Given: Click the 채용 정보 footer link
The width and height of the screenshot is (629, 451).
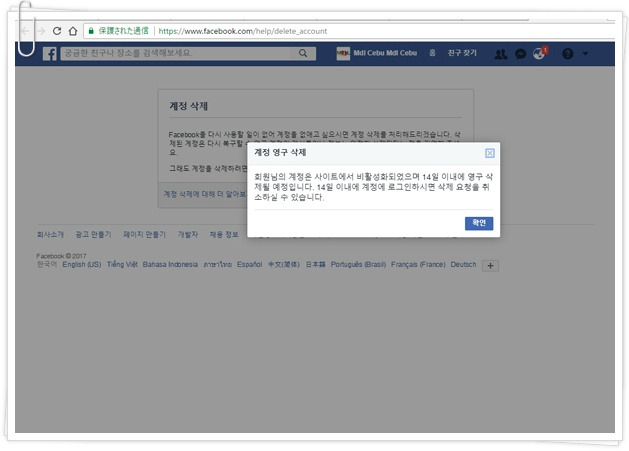Looking at the screenshot, I should (x=224, y=234).
